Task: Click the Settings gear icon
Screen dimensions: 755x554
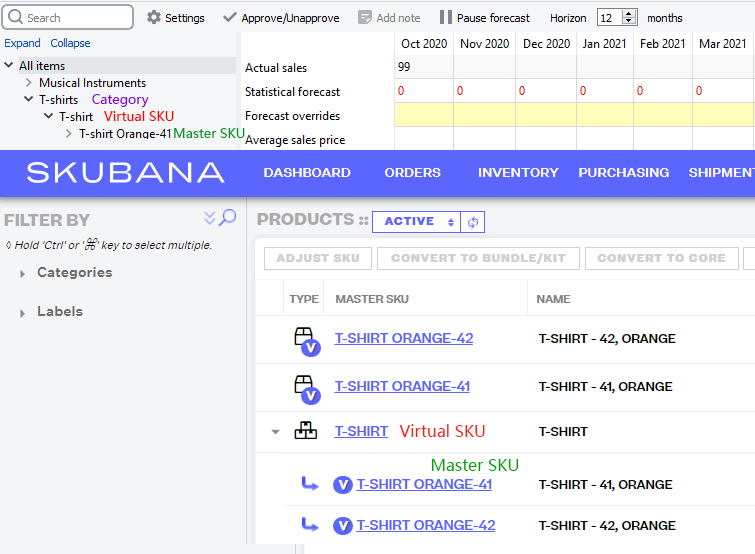Action: [x=153, y=18]
